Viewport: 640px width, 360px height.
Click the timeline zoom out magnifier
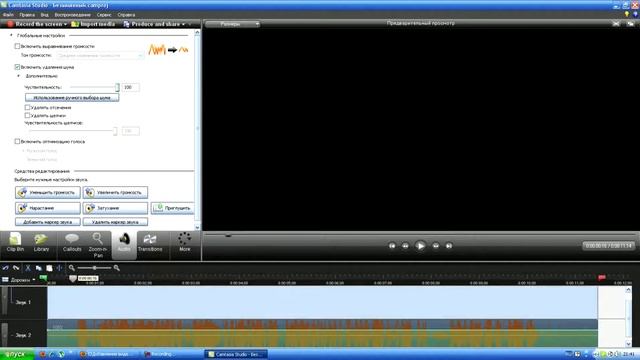pyautogui.click(x=72, y=268)
